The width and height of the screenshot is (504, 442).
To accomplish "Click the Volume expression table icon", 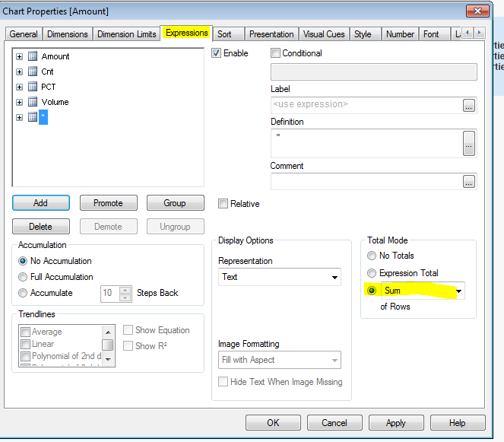I will 33,102.
